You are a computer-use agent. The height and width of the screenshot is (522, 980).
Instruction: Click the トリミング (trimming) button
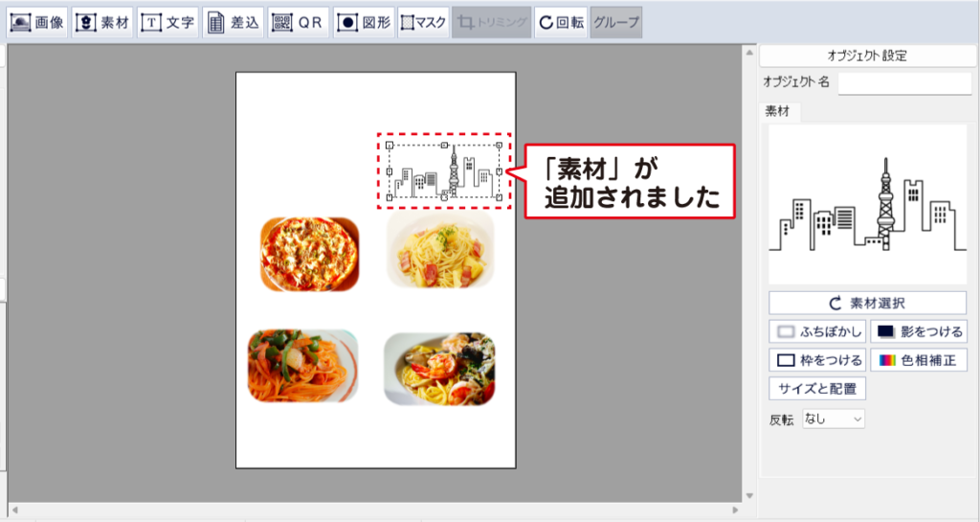[492, 22]
